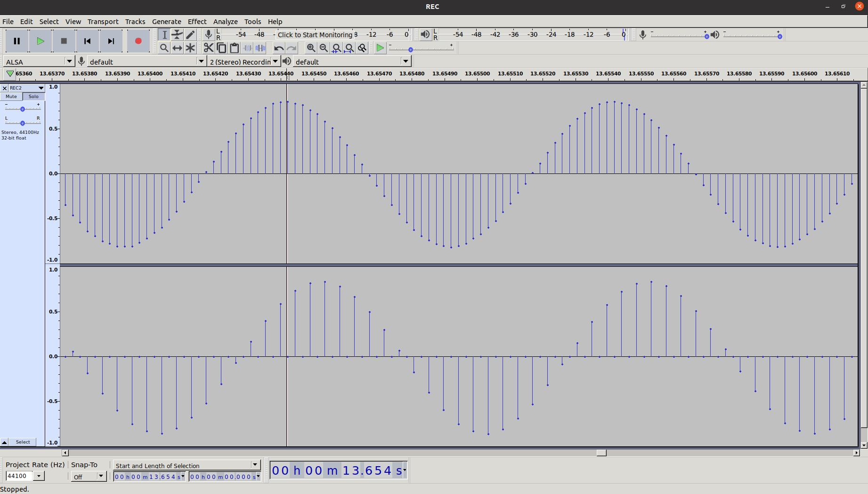This screenshot has height=494, width=868.
Task: Select the Draw (pencil) tool
Action: pos(190,34)
